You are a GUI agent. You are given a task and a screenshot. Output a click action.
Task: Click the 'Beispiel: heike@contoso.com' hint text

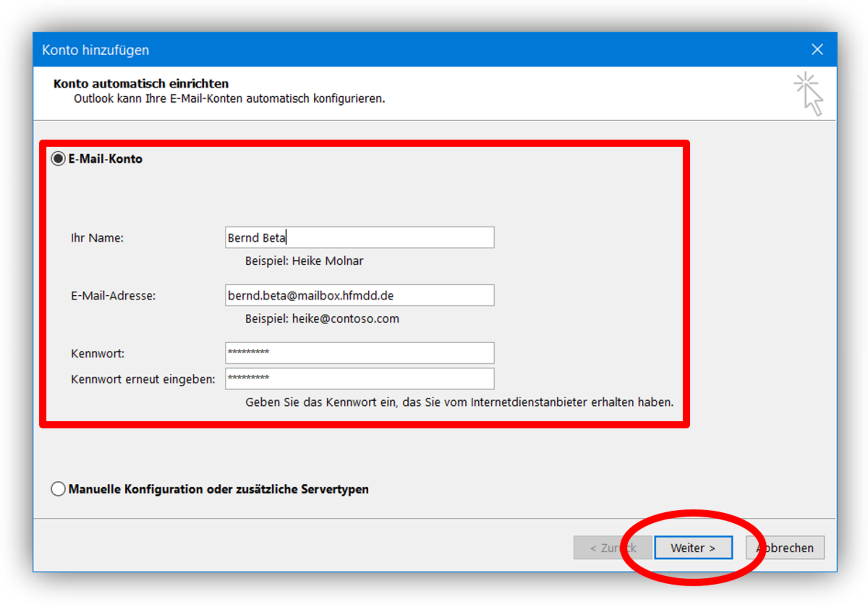[322, 319]
